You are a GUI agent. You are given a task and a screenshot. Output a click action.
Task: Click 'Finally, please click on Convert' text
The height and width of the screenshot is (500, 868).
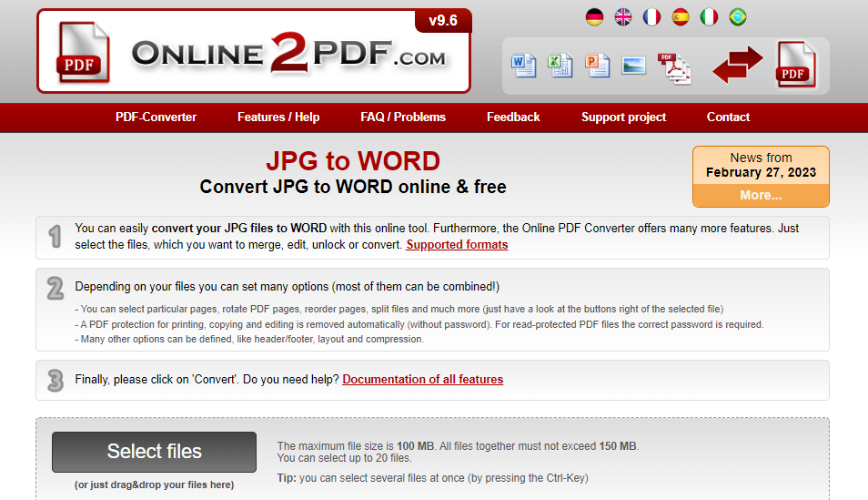click(207, 379)
